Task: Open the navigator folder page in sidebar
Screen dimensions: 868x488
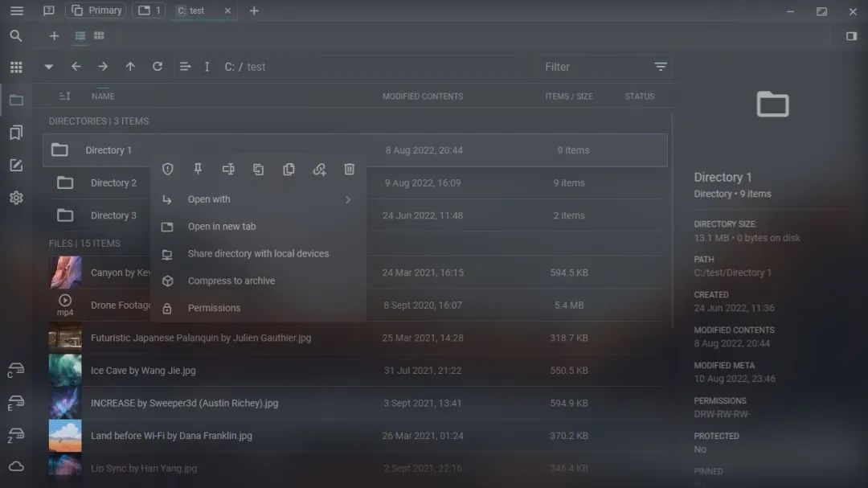Action: click(x=16, y=100)
